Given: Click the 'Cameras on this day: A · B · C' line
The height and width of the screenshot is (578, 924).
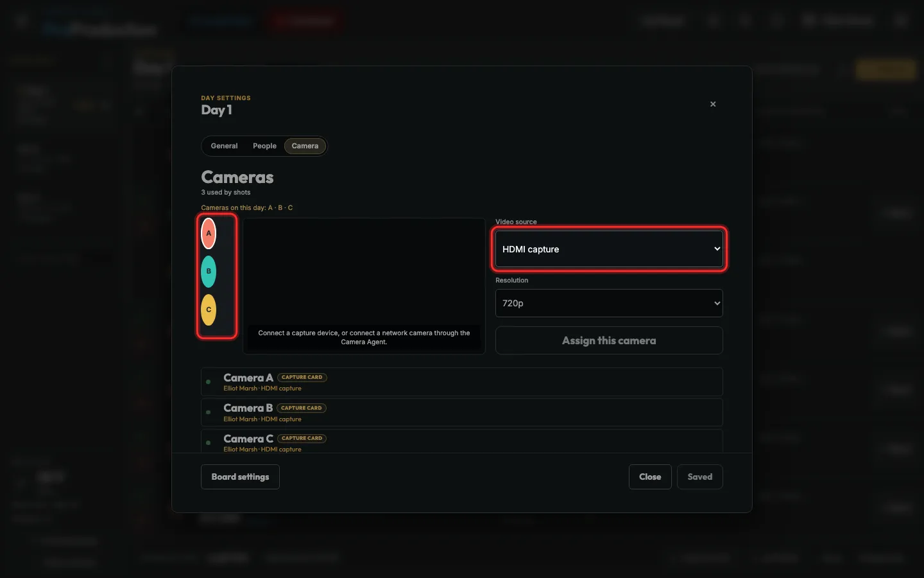Looking at the screenshot, I should (x=247, y=208).
